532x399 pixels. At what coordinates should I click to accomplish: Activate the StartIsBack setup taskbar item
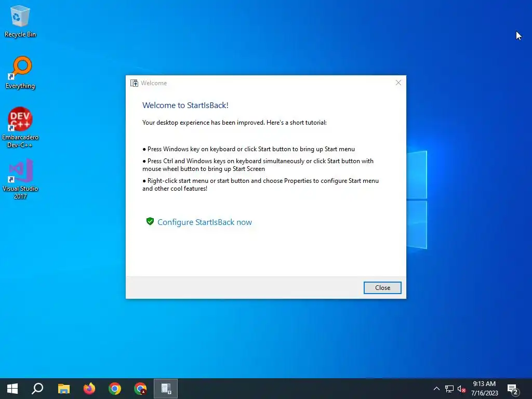pyautogui.click(x=166, y=389)
